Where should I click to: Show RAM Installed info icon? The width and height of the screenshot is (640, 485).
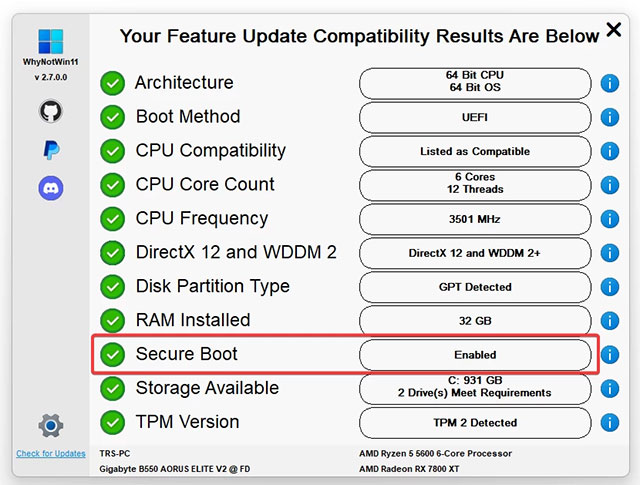pos(610,321)
